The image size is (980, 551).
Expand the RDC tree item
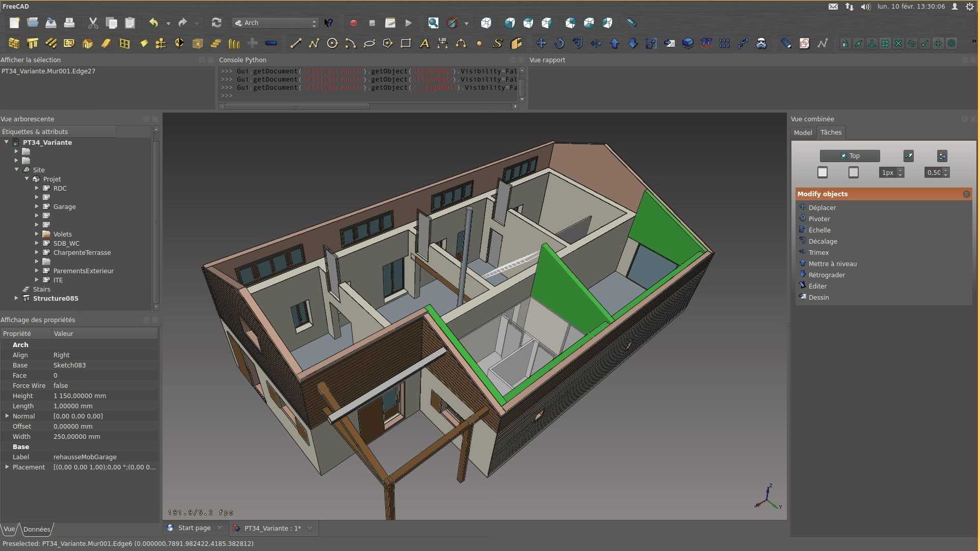tap(37, 188)
